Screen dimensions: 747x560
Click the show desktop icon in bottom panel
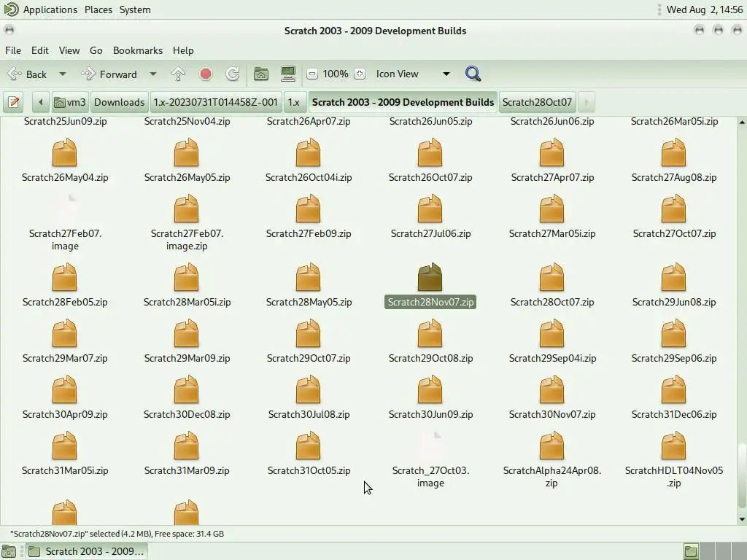point(9,551)
